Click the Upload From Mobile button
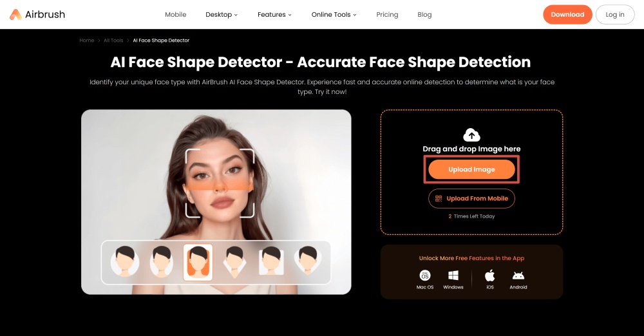The image size is (644, 336). pyautogui.click(x=471, y=198)
